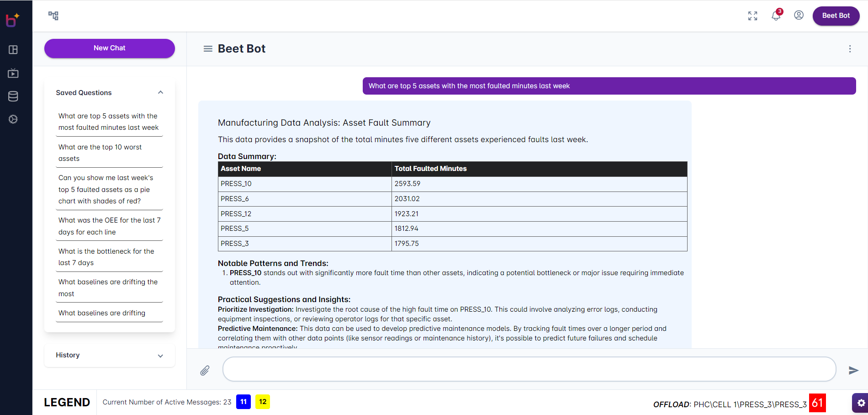The image size is (868, 415).
Task: Open the three-dot chat options menu
Action: point(850,49)
